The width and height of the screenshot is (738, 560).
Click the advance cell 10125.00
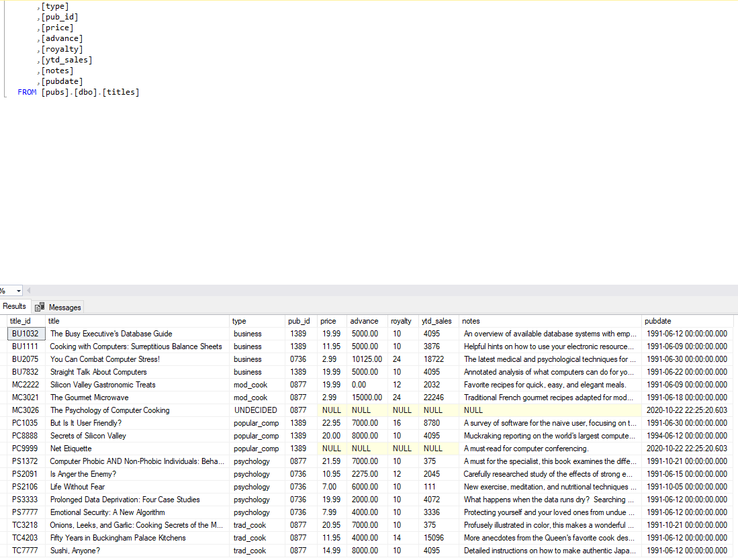pyautogui.click(x=367, y=359)
